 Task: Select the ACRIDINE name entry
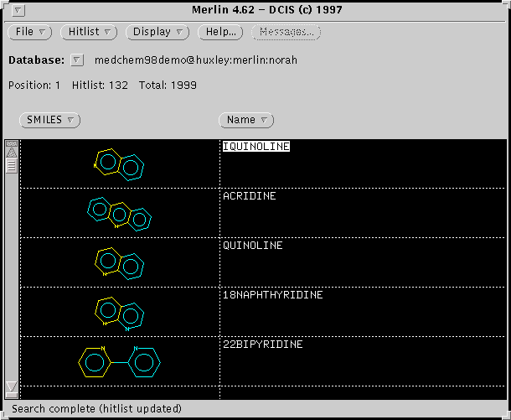pyautogui.click(x=249, y=196)
